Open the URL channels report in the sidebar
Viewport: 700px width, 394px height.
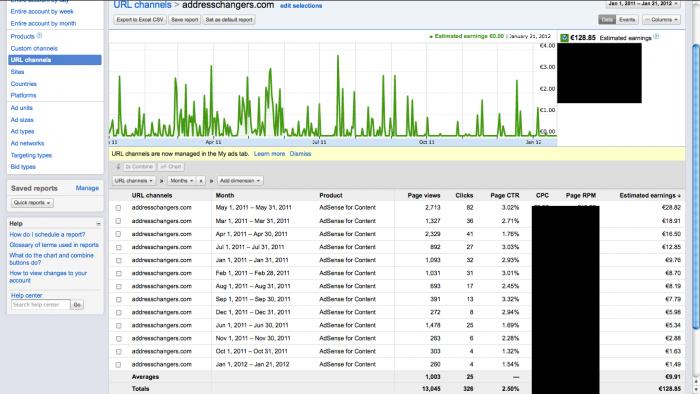coord(55,60)
